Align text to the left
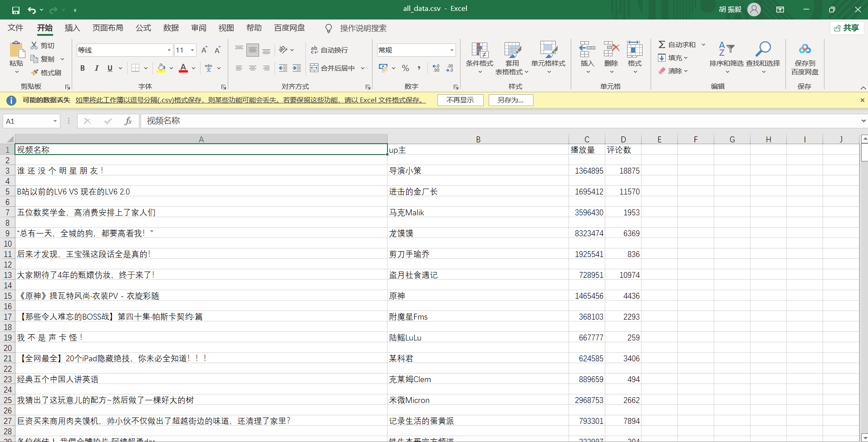868x442 pixels. [239, 68]
